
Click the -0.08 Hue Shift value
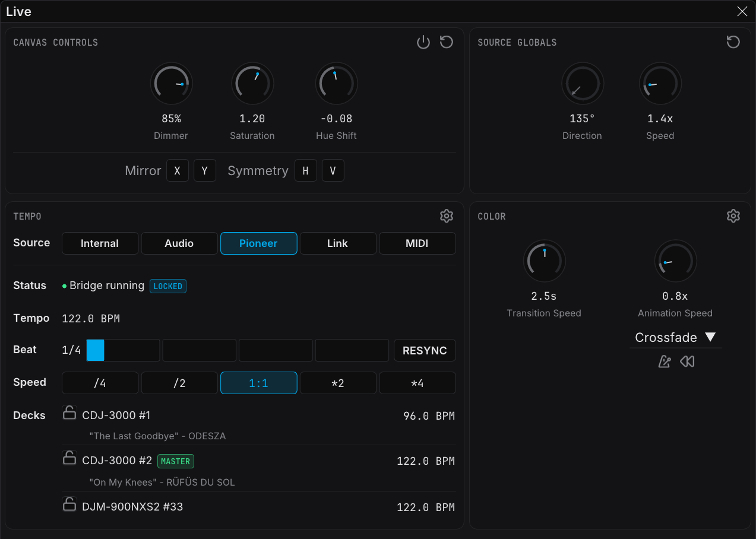(x=336, y=119)
